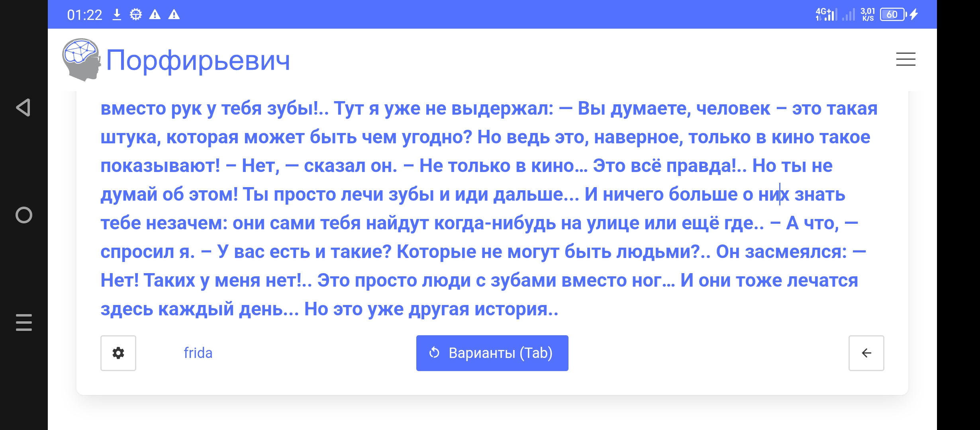Place cursor on text line starting 'вместо рук'
The height and width of the screenshot is (430, 980).
tap(489, 108)
